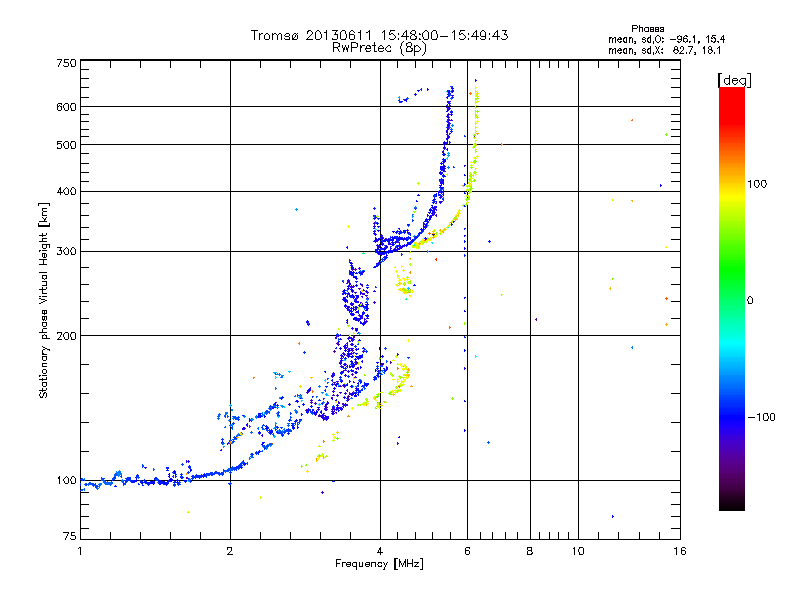This screenshot has height=600, width=800.
Task: Click the x-axis tick label '2'
Action: 230,551
